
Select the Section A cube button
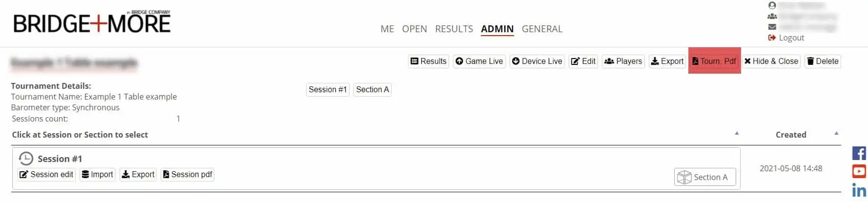click(x=704, y=177)
